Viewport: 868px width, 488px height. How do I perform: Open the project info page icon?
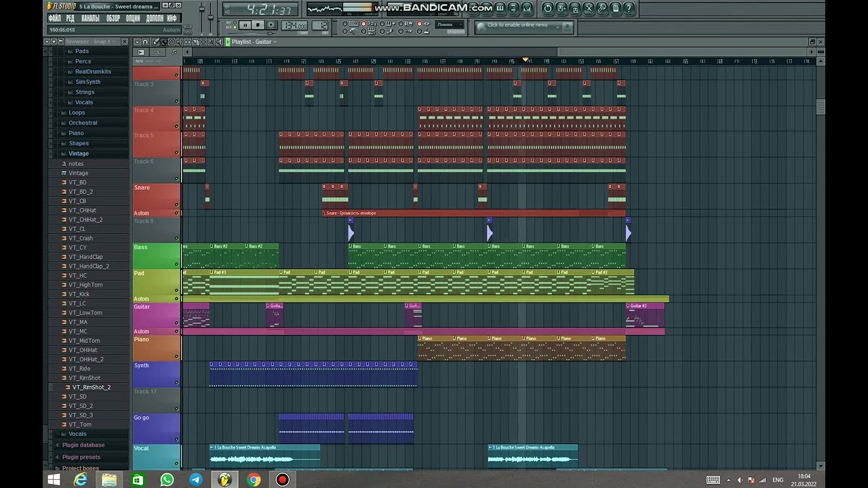coord(616,8)
